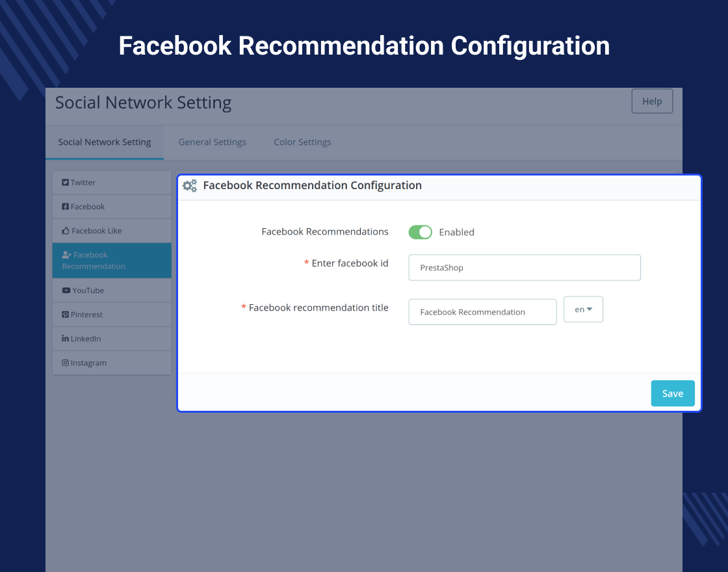Open the General Settings tab
This screenshot has height=572, width=728.
212,142
